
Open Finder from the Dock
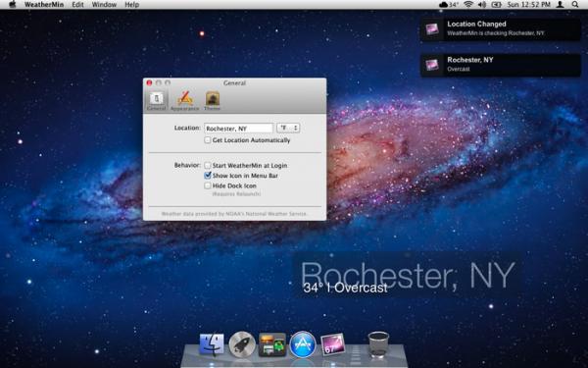click(x=212, y=344)
